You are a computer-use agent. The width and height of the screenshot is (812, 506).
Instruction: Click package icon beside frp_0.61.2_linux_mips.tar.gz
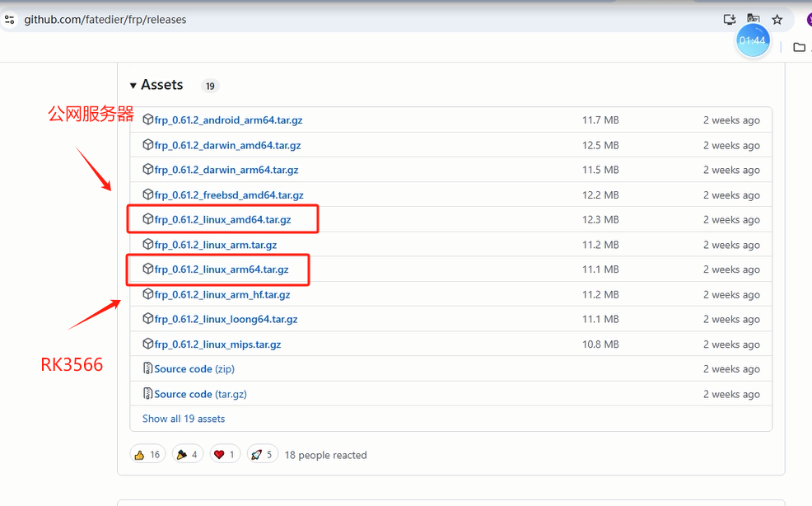pos(148,344)
